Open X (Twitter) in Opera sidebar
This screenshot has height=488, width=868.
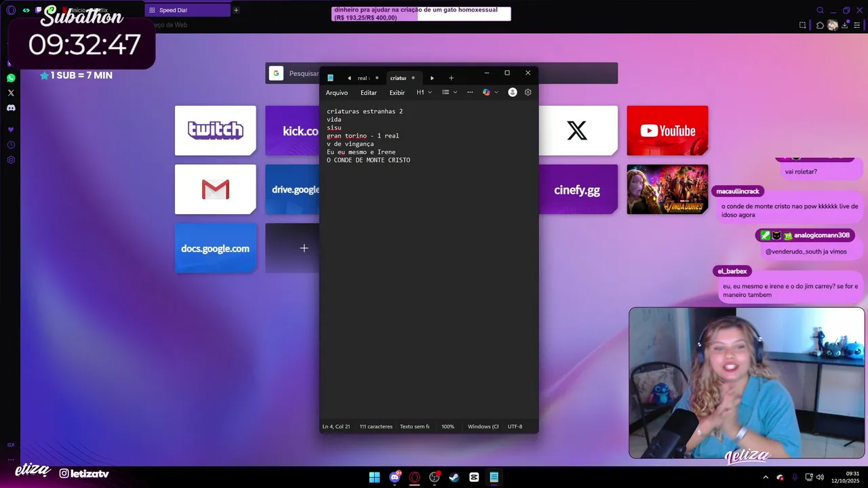pos(11,93)
